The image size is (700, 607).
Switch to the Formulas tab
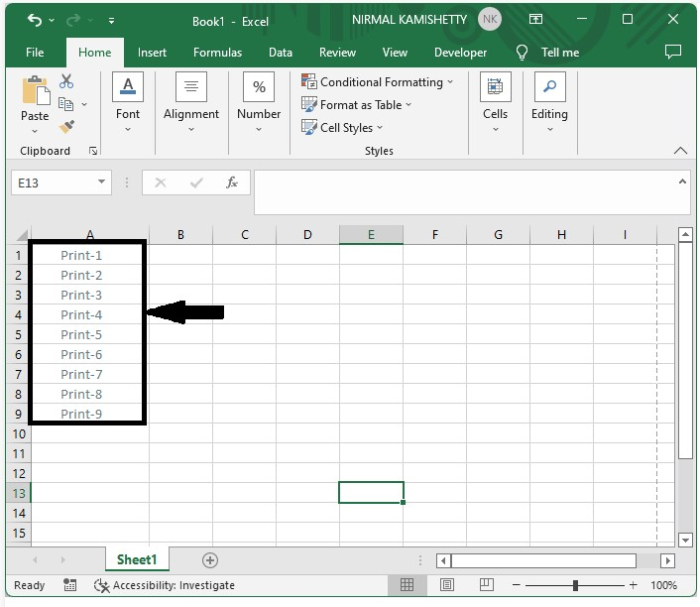(217, 53)
